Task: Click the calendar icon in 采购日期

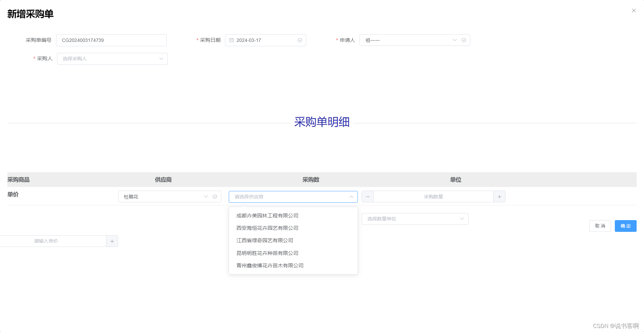Action: click(x=231, y=40)
